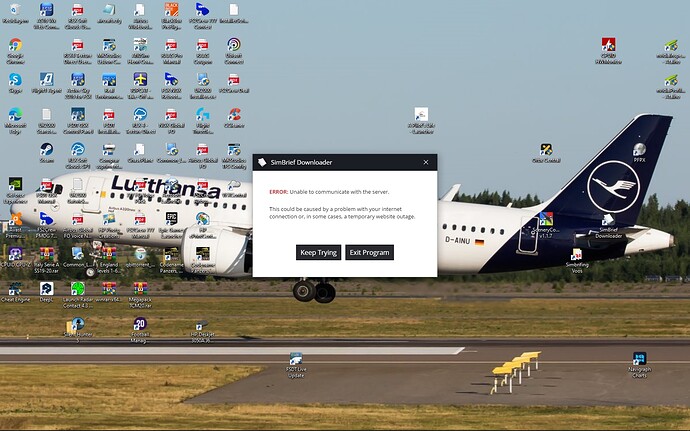The width and height of the screenshot is (690, 431).
Task: Select the Launch Radar Contact 4.3 shortcut
Action: [77, 294]
